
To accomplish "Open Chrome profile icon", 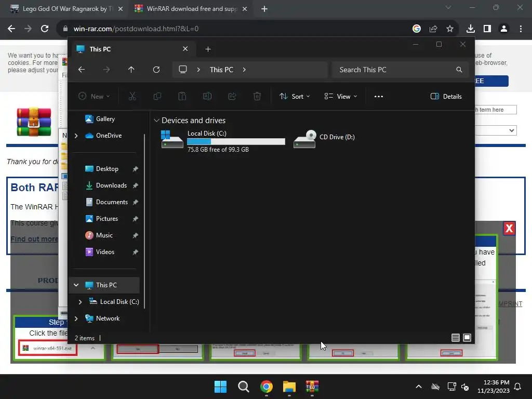I will pos(504,29).
